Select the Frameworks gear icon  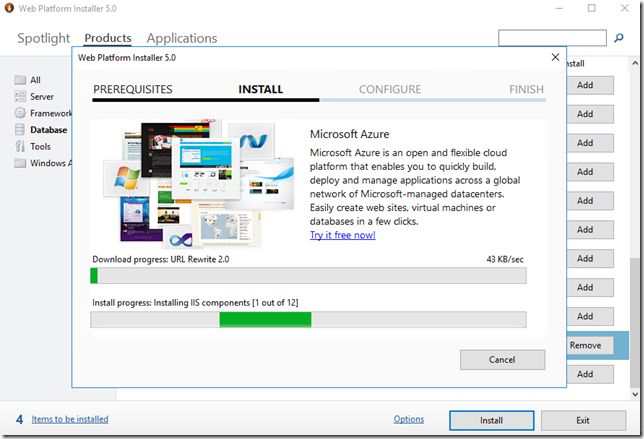tap(20, 113)
